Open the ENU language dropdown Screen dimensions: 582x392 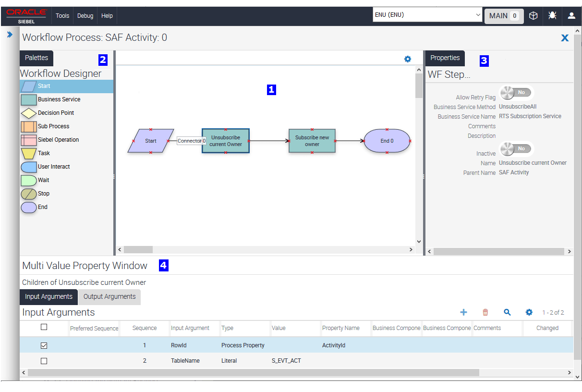coord(427,15)
